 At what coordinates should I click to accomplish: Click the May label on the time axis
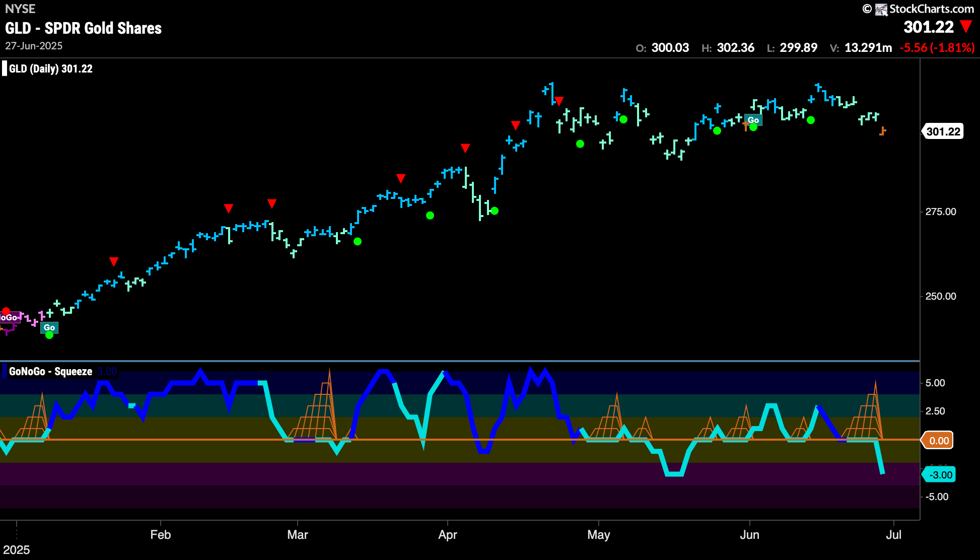coord(599,535)
